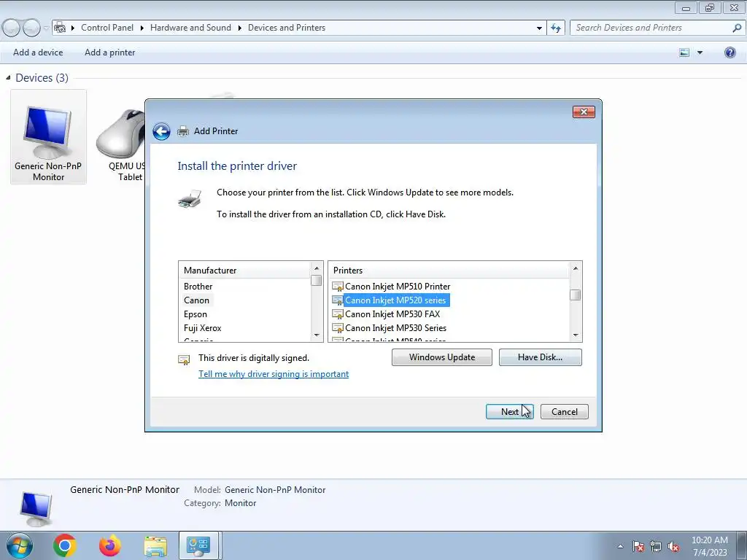The width and height of the screenshot is (747, 560).
Task: Click the Have Disk... button
Action: [541, 357]
